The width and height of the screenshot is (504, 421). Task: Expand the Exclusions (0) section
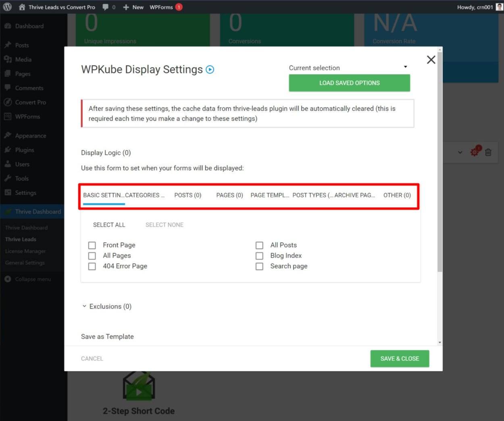click(x=106, y=306)
